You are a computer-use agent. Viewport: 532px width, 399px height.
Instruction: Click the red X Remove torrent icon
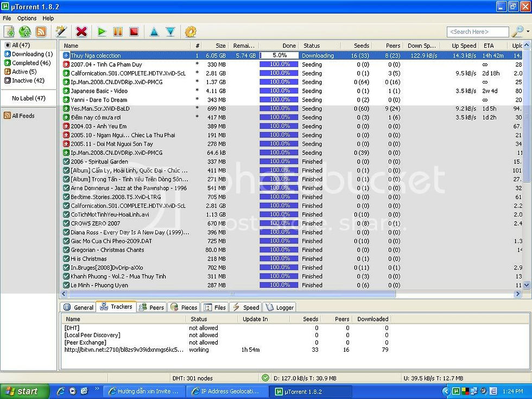point(81,31)
